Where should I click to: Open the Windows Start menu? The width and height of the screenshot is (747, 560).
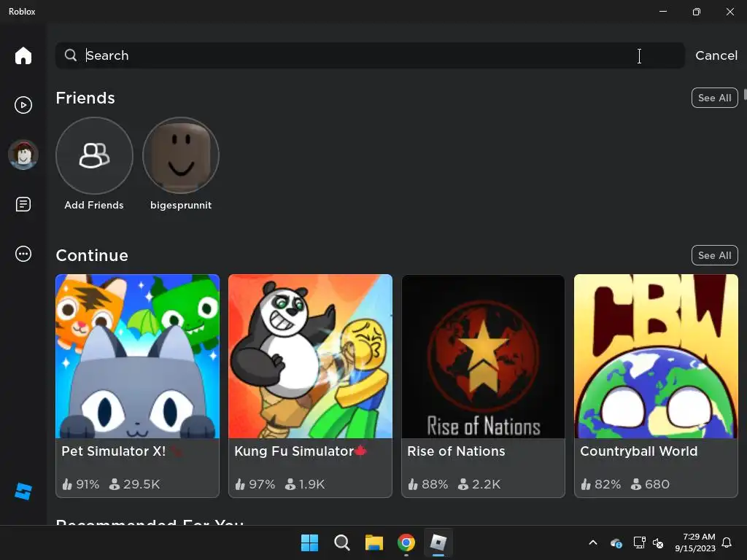pyautogui.click(x=309, y=542)
